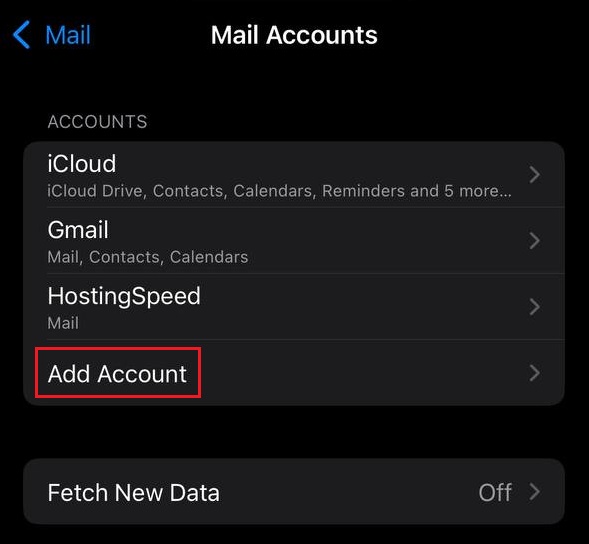The height and width of the screenshot is (544, 589).
Task: Tap the Gmail row chevron
Action: [535, 241]
